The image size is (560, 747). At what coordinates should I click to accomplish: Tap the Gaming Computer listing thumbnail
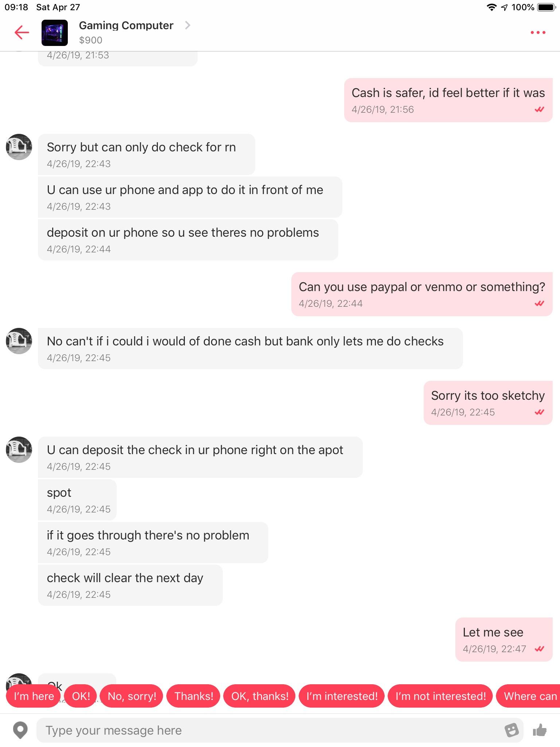pyautogui.click(x=55, y=32)
